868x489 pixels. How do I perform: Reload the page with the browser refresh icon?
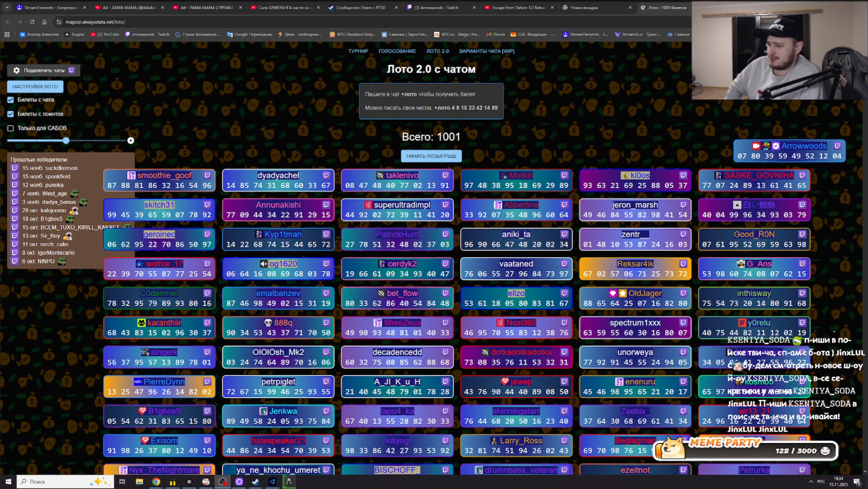pyautogui.click(x=32, y=22)
